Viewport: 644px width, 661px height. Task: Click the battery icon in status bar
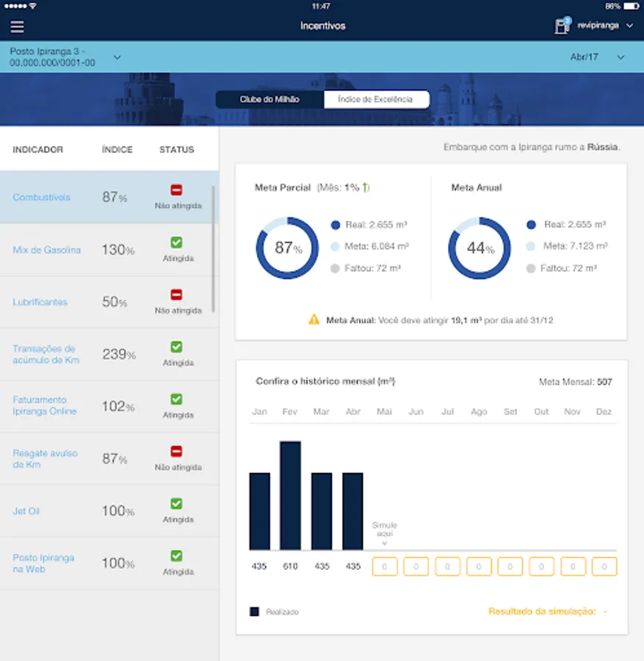(x=632, y=6)
